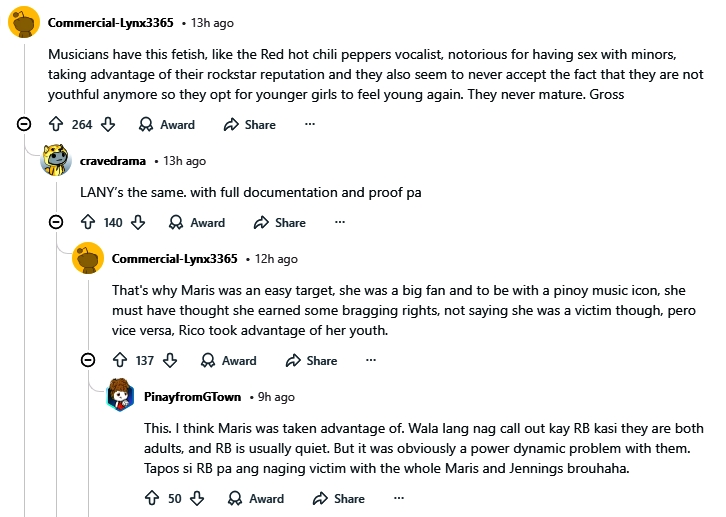This screenshot has width=726, height=517.
Task: Downvote the comment with 137 points
Action: [x=170, y=361]
